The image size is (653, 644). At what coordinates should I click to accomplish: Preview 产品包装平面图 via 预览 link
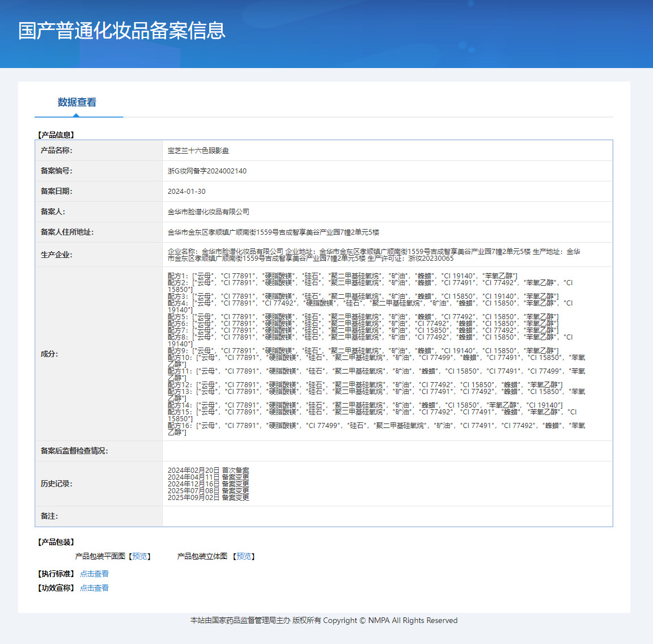139,556
